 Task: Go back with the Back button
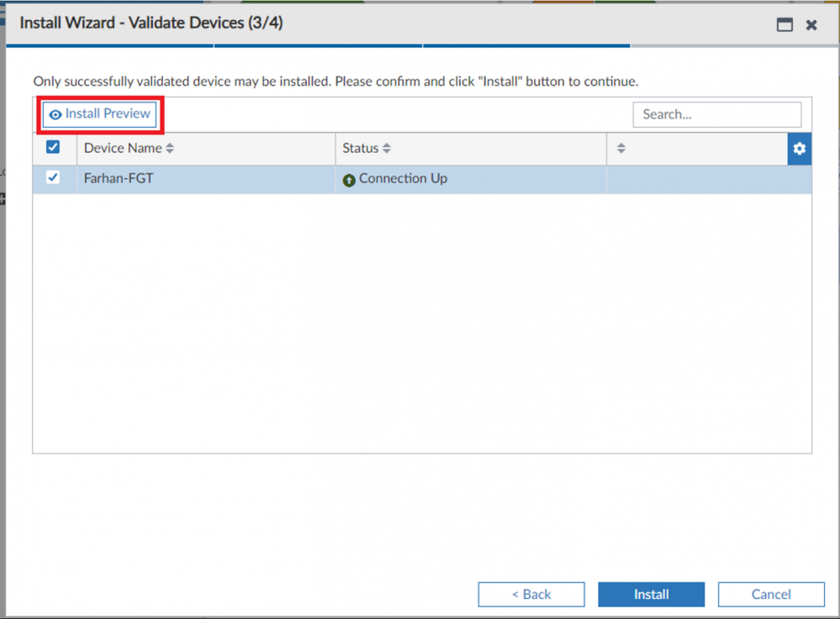531,595
